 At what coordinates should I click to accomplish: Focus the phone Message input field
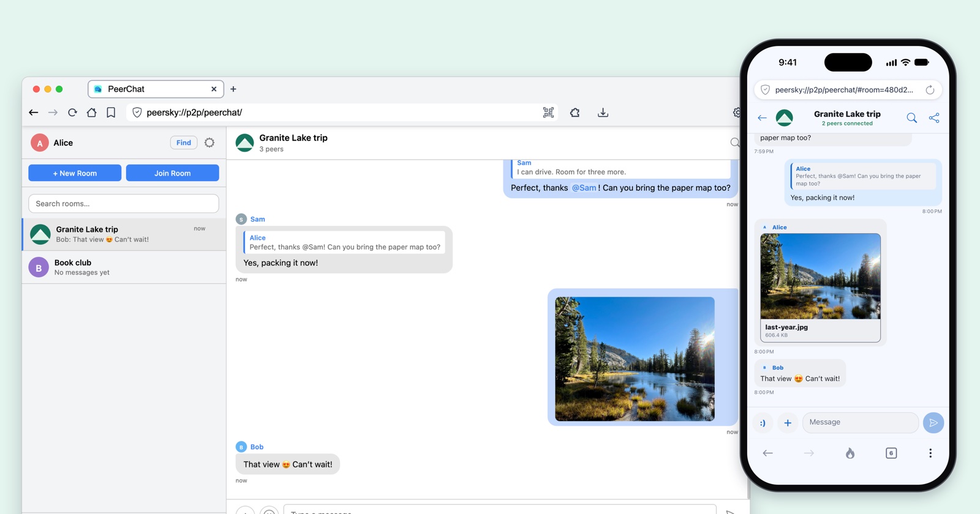coord(861,423)
